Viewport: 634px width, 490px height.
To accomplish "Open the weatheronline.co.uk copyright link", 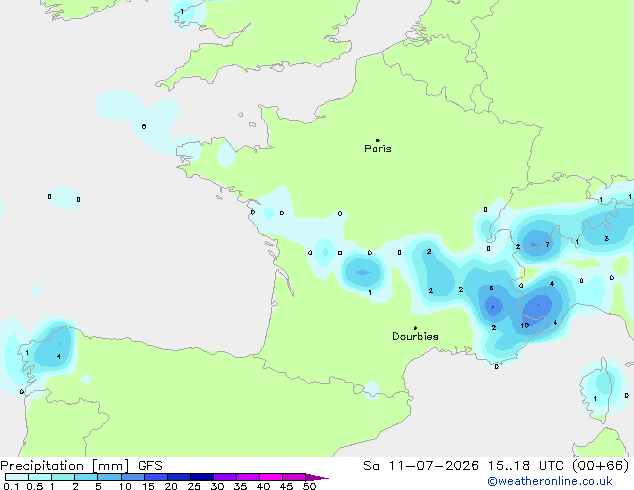I will (550, 481).
